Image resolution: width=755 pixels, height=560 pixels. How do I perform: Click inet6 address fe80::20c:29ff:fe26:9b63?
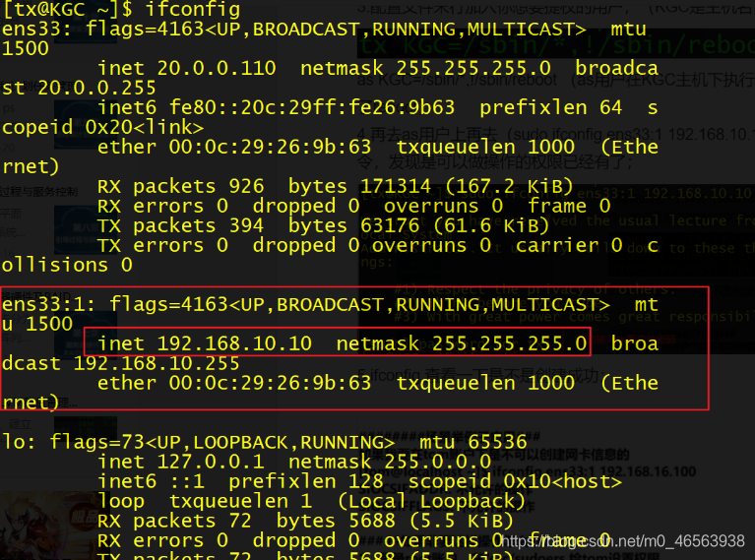coord(311,107)
